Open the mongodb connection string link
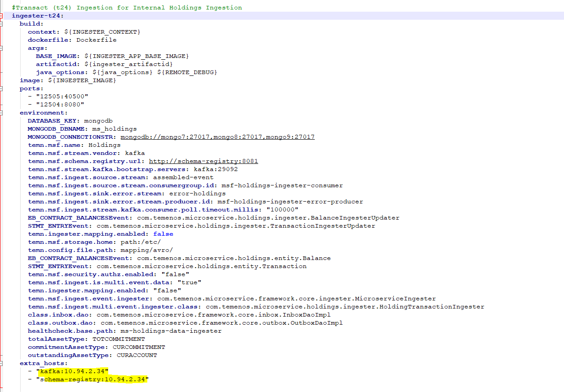The height and width of the screenshot is (392, 564). click(x=217, y=137)
